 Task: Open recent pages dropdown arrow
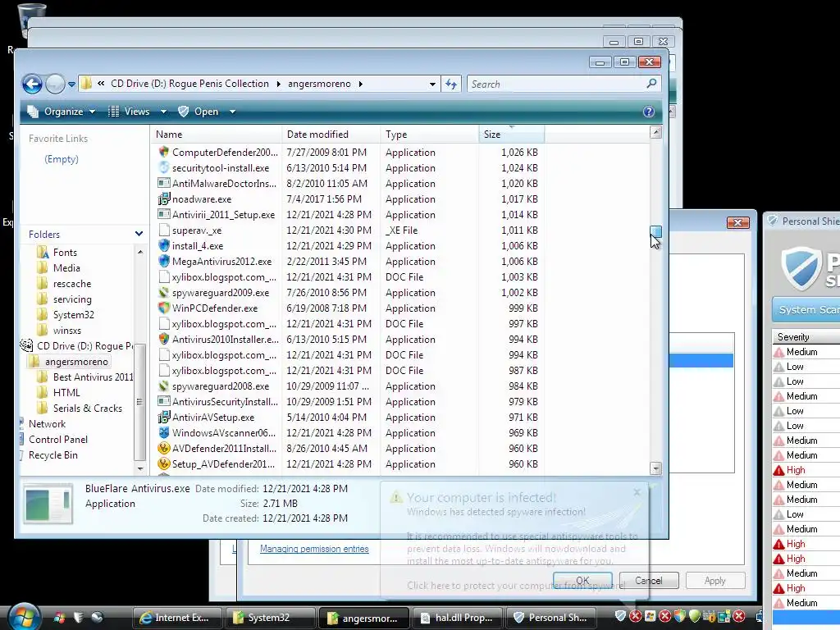tap(72, 84)
